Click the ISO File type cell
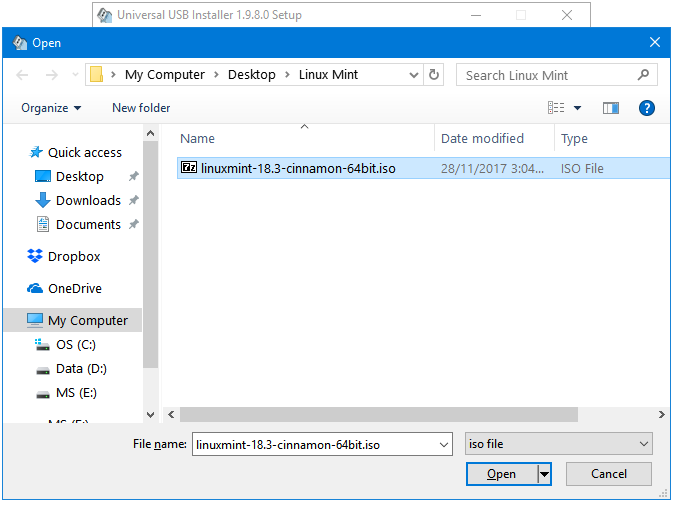 tap(582, 168)
